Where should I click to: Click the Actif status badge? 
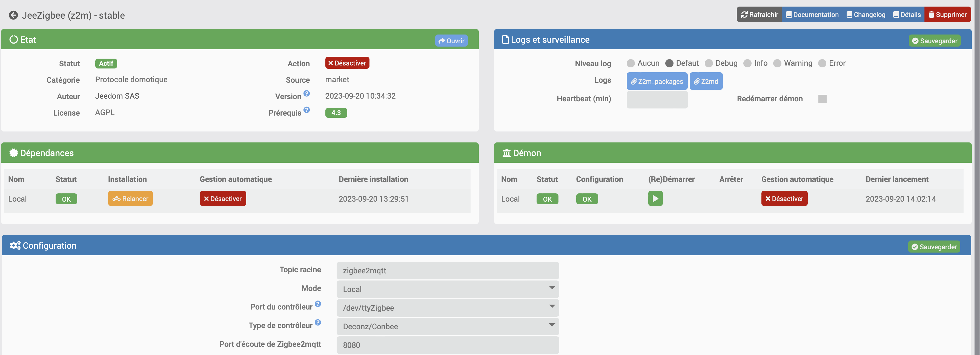(x=106, y=64)
